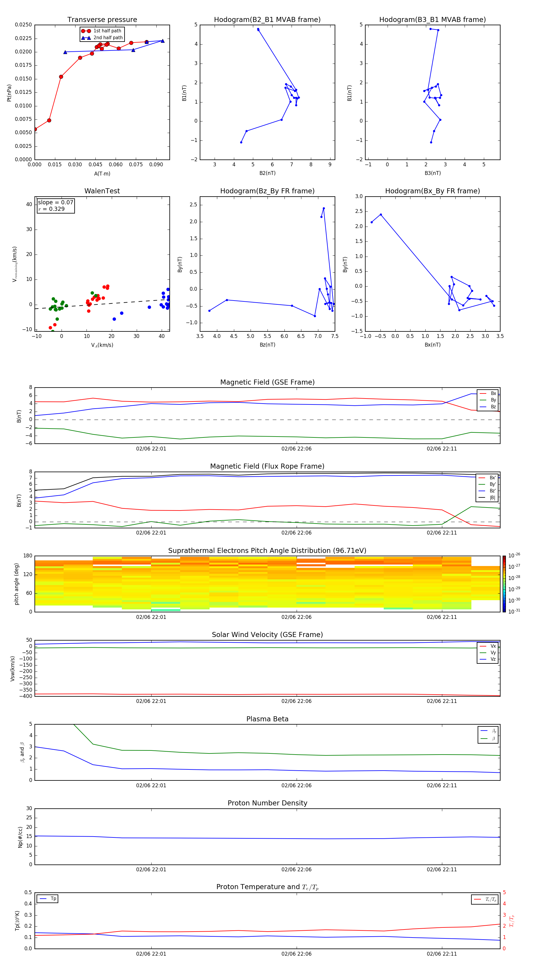
Task: Click the 'B2(nT)' x-axis label
Action: (267, 173)
